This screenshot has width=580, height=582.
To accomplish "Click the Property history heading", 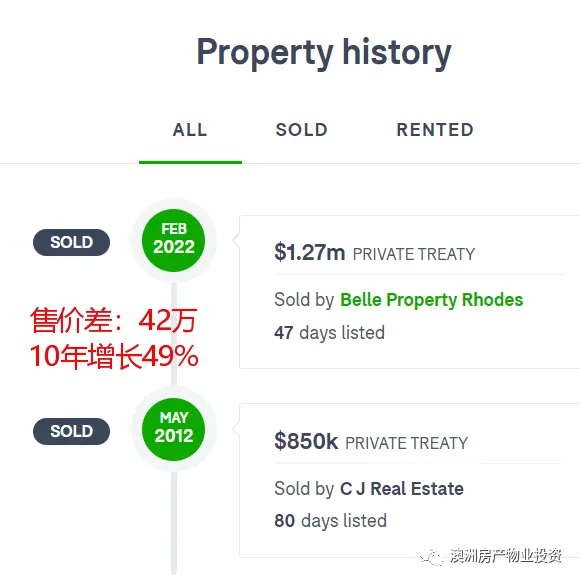I will 324,52.
